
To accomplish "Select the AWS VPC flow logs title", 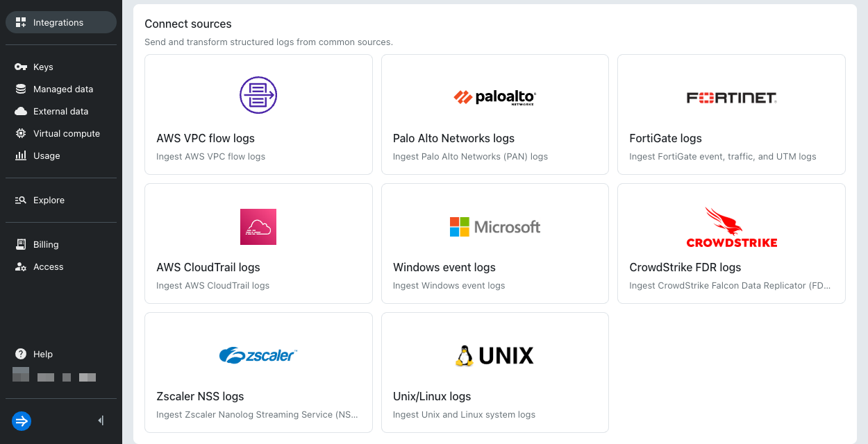I will coord(206,138).
